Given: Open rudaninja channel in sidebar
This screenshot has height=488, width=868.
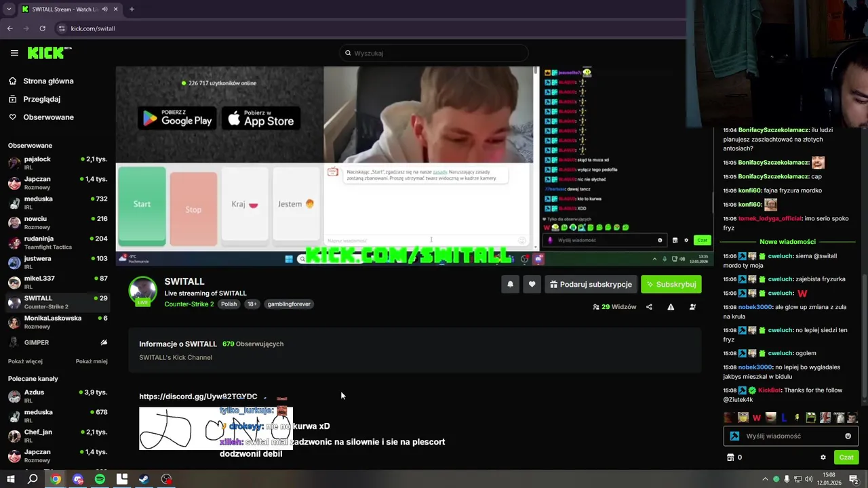Looking at the screenshot, I should (58, 243).
